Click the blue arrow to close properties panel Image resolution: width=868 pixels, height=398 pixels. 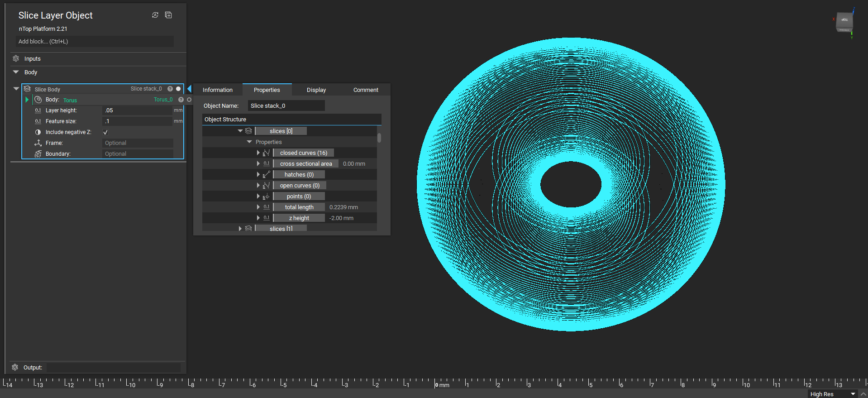tap(190, 89)
